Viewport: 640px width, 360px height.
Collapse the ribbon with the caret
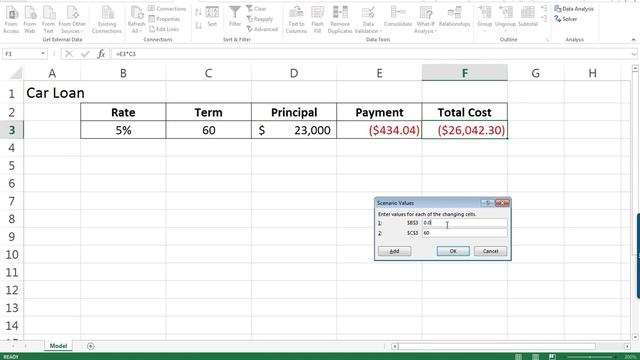633,40
